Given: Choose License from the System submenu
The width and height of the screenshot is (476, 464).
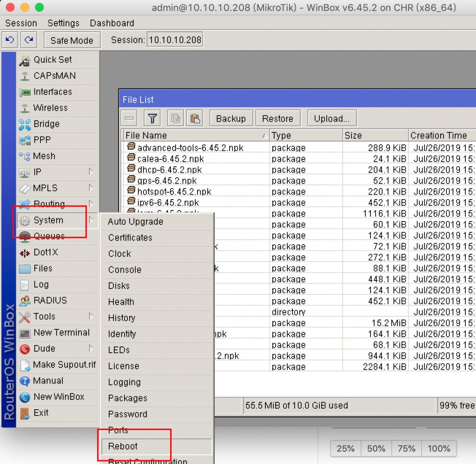Looking at the screenshot, I should point(157,366).
